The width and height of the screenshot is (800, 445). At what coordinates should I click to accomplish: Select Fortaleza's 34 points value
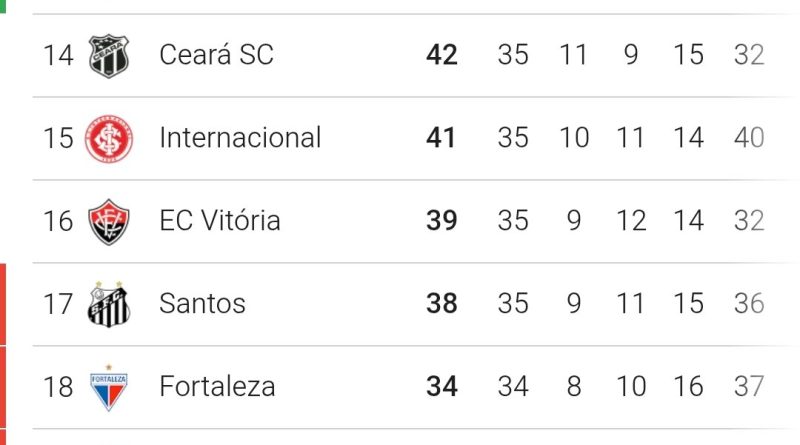point(441,387)
